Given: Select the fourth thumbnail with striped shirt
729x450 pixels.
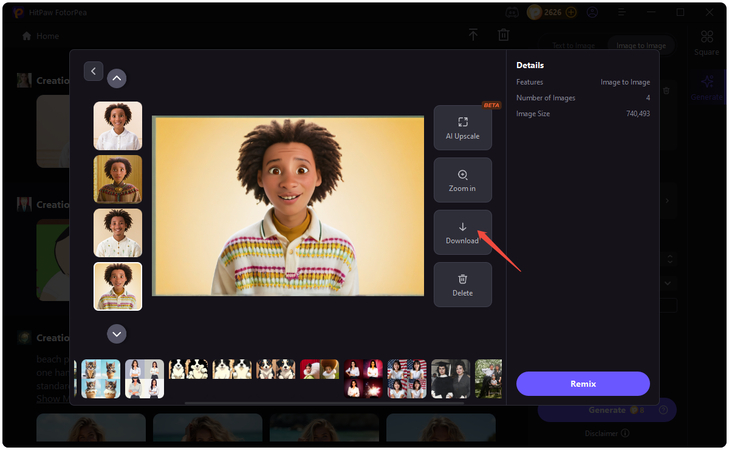Looking at the screenshot, I should [118, 286].
